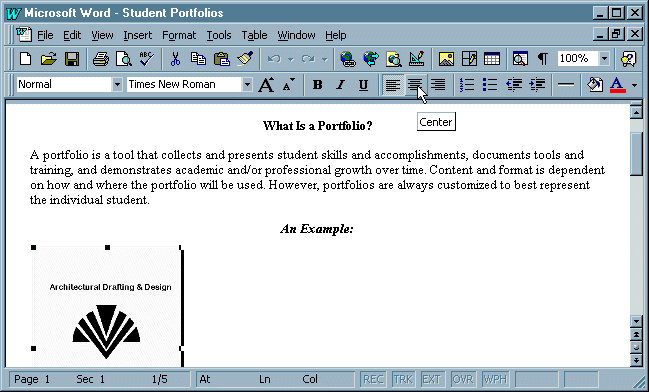Align text to the right
The height and width of the screenshot is (392, 649).
pos(438,85)
